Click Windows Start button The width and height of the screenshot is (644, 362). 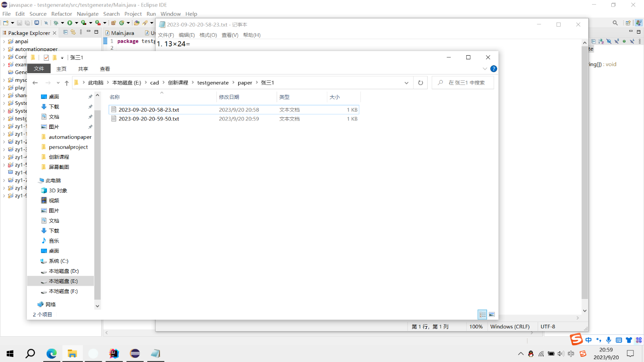click(x=10, y=353)
